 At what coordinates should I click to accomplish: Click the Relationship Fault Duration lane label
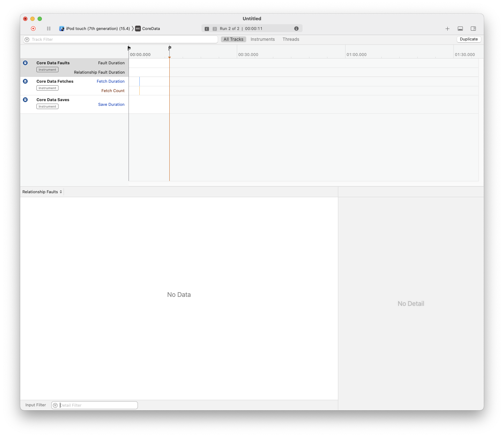pyautogui.click(x=99, y=72)
